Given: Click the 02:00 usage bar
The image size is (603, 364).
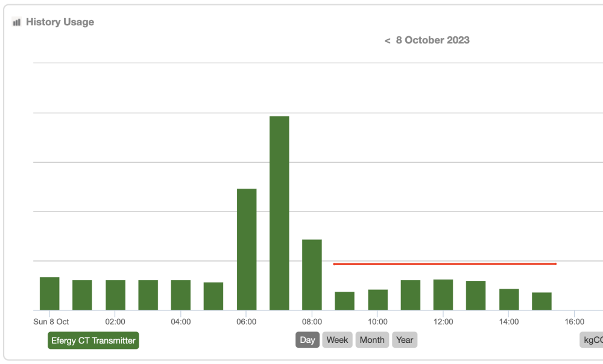Looking at the screenshot, I should pos(115,295).
